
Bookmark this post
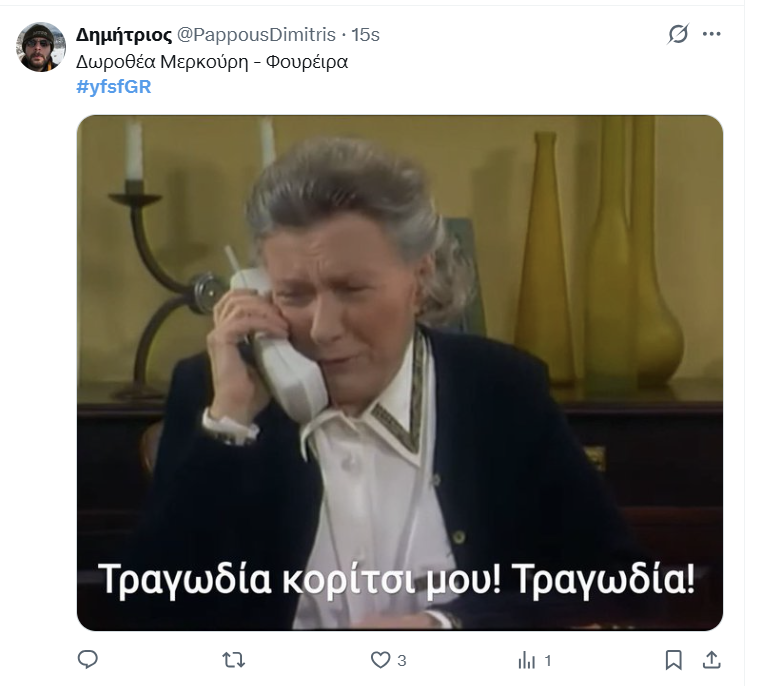pyautogui.click(x=673, y=660)
